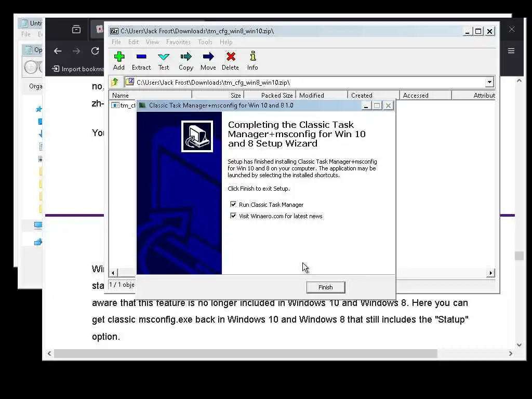Click the browser back arrow
The width and height of the screenshot is (532, 399).
coord(58,51)
